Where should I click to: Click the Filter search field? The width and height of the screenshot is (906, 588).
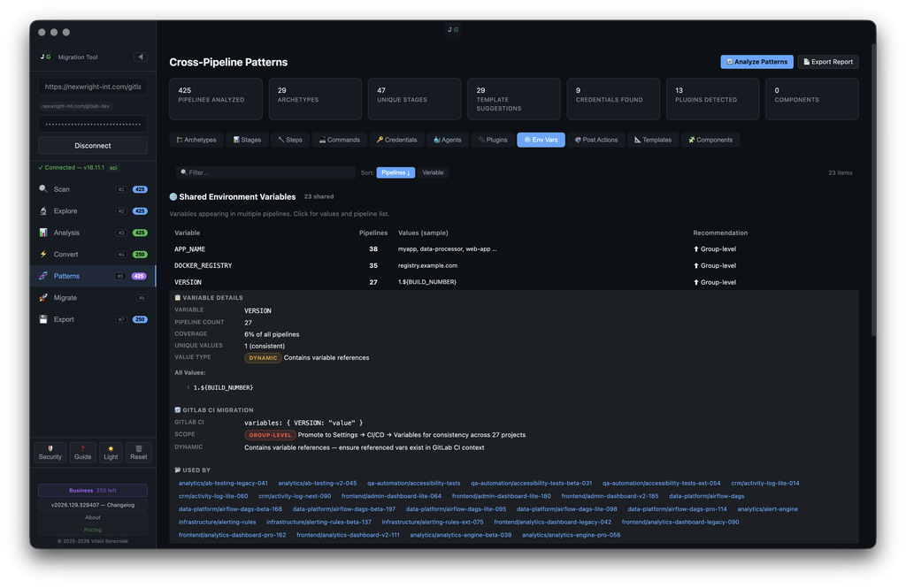265,172
